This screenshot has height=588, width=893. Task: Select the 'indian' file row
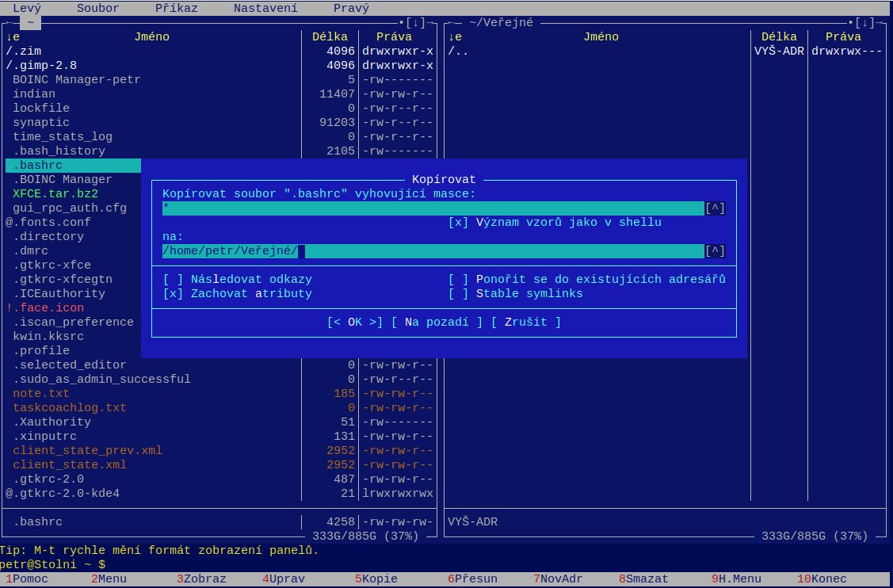tap(219, 94)
